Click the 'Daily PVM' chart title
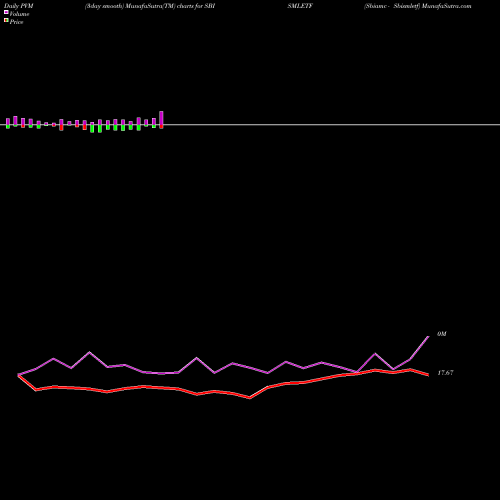The height and width of the screenshot is (500, 500). click(x=19, y=6)
